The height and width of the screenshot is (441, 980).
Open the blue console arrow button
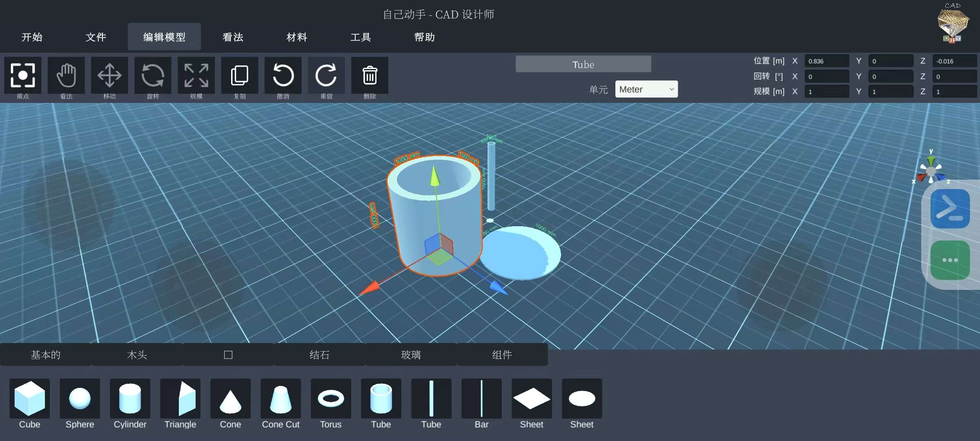click(950, 209)
